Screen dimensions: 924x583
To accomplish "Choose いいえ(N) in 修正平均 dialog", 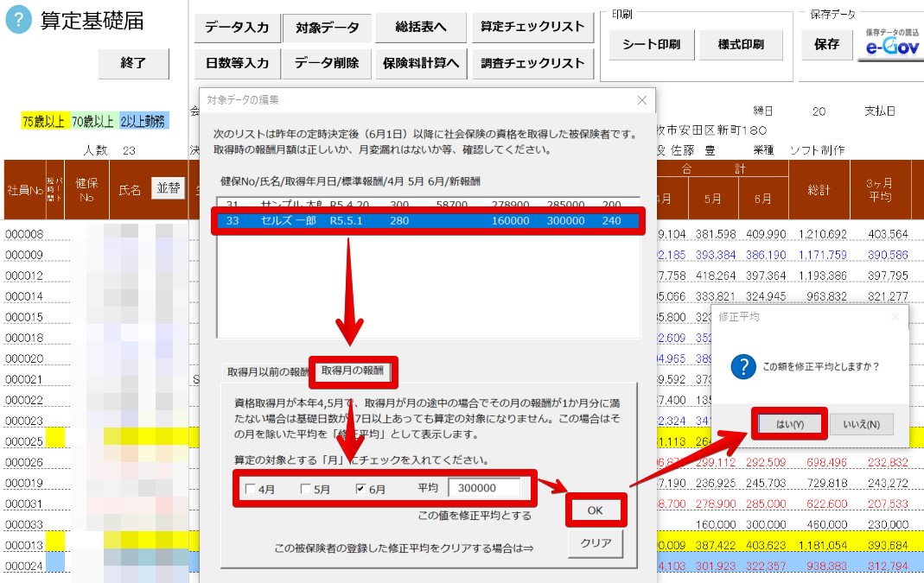I will 861,424.
